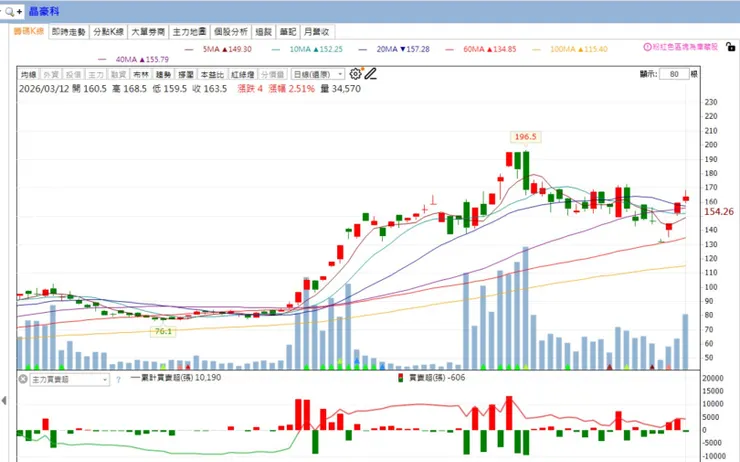
Task: Switch to the 月營收 tab
Action: pos(317,32)
